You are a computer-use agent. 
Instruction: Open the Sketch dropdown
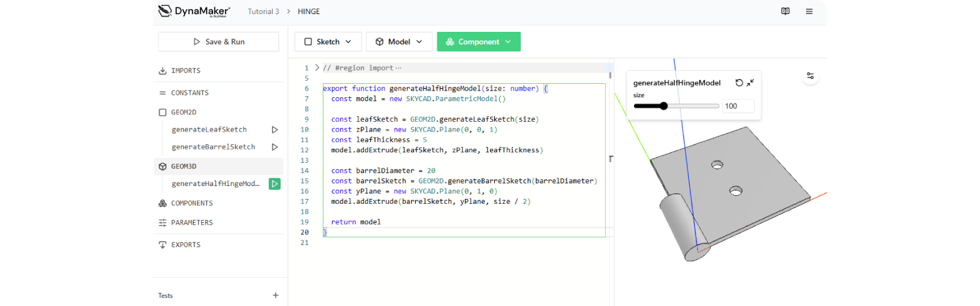328,42
